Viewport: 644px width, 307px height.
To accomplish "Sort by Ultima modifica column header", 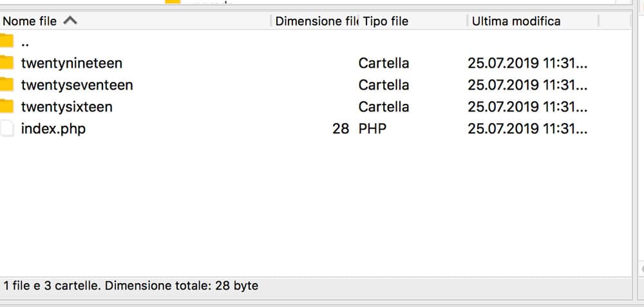I will (516, 21).
